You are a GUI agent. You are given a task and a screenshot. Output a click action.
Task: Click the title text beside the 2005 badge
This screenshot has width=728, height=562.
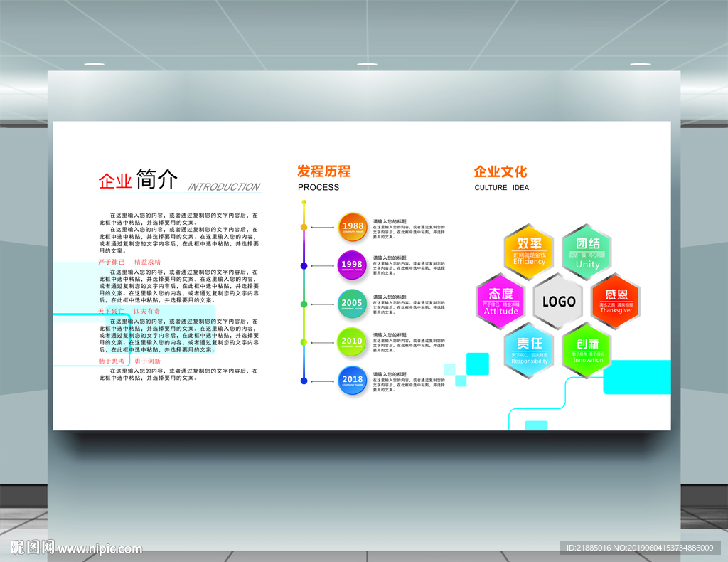390,297
